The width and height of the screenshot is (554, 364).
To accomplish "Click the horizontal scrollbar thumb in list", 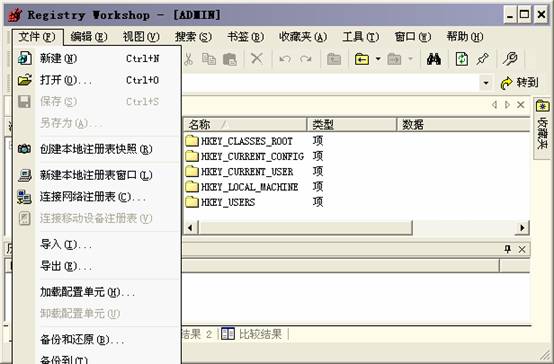I will point(305,228).
